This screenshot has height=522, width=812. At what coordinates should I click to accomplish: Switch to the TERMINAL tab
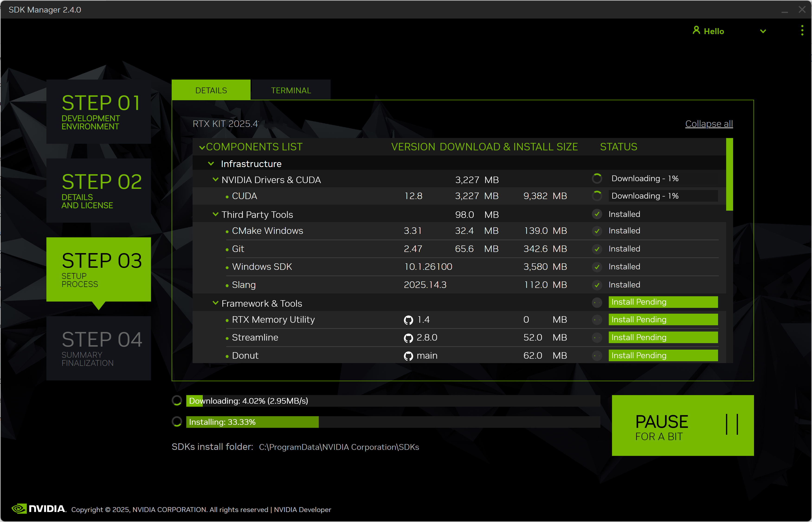[x=291, y=90]
